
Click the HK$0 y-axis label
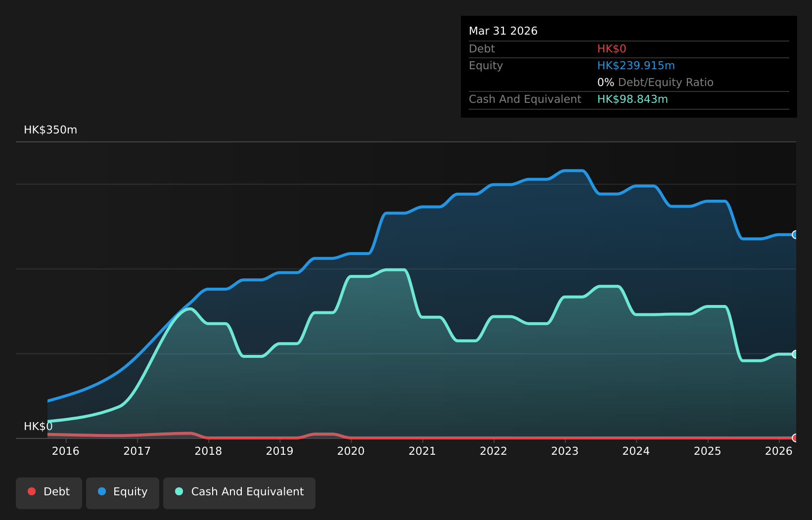(38, 427)
